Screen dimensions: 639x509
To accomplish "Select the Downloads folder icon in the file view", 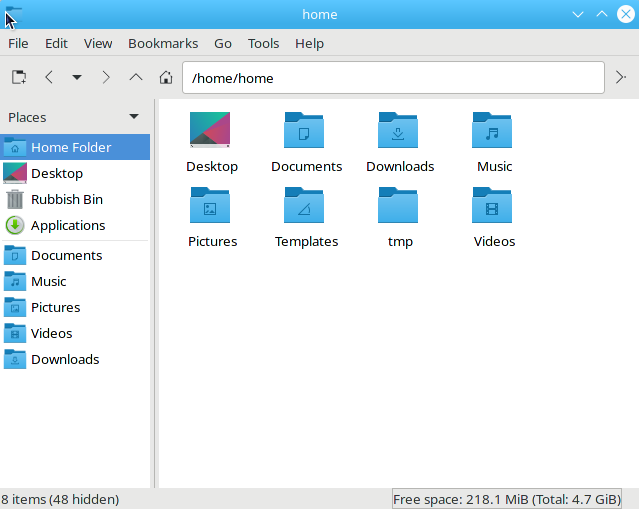I will (x=398, y=130).
